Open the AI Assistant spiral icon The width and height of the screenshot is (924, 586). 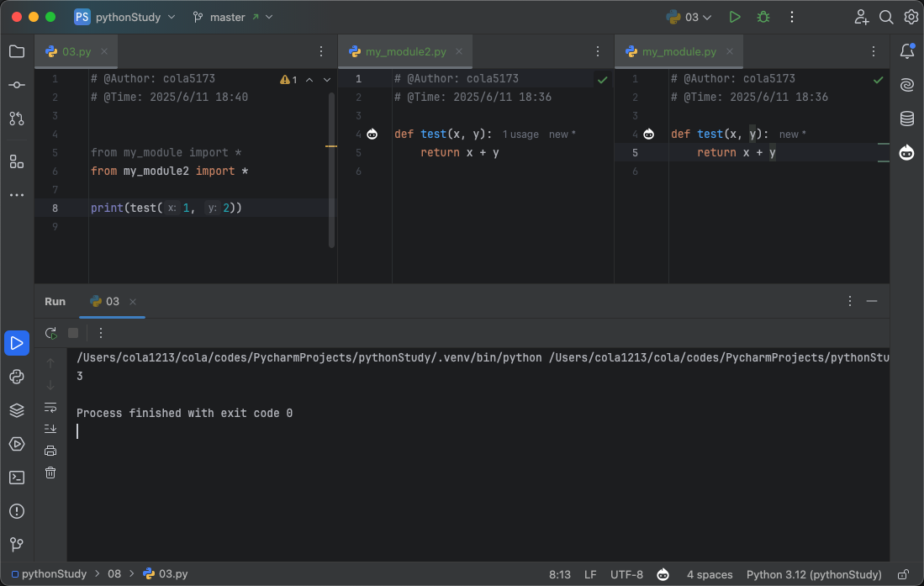(907, 85)
